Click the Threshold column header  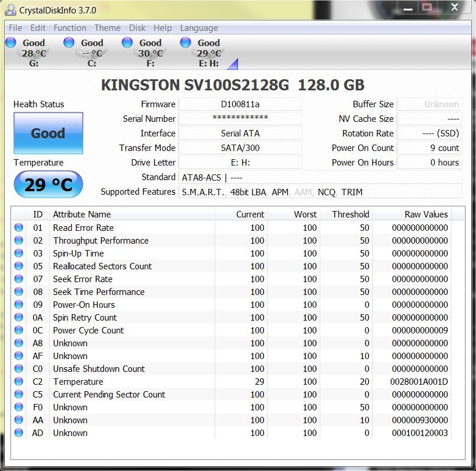[346, 214]
